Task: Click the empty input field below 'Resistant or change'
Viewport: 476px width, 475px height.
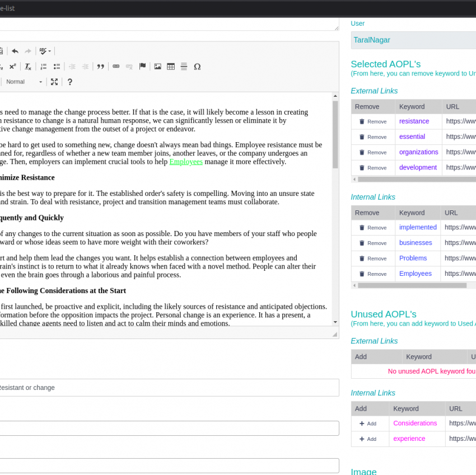Action: [x=169, y=429]
